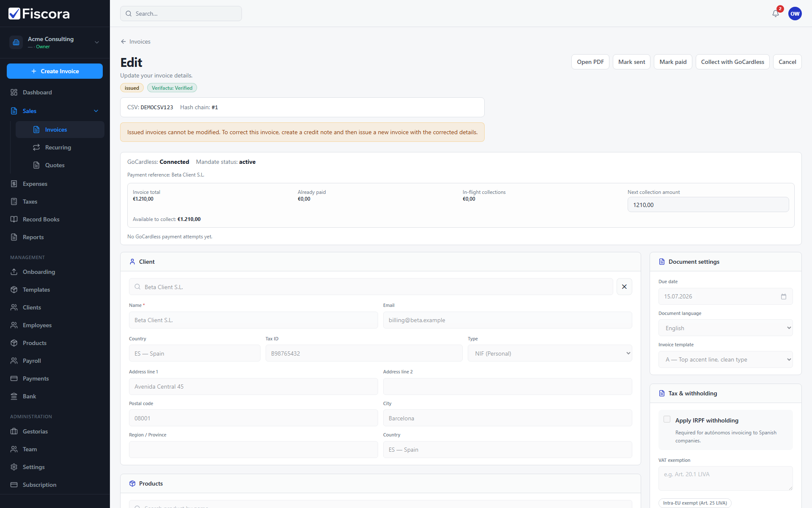Click the Dashboard grid icon
This screenshot has width=812, height=508.
click(14, 92)
